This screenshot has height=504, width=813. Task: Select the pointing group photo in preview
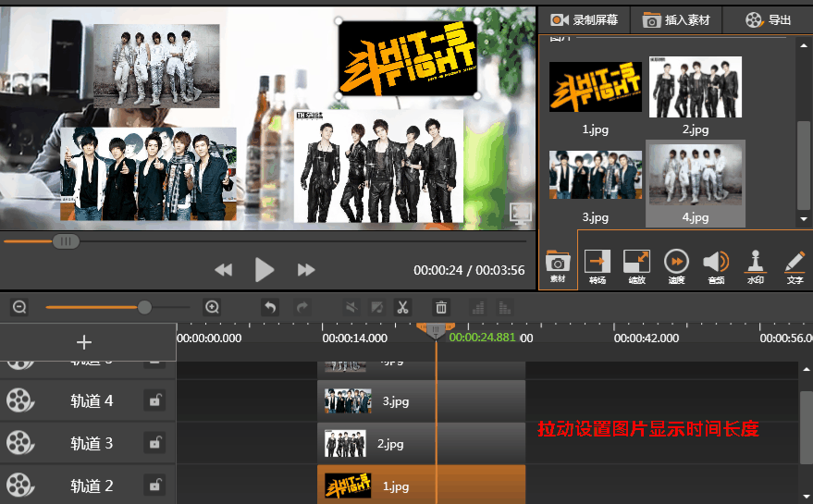tap(148, 174)
